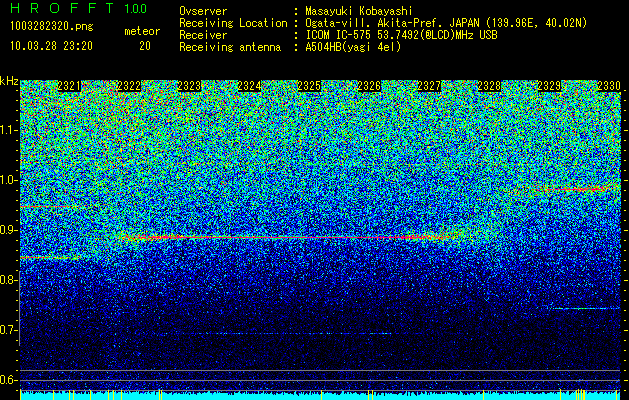This screenshot has width=629, height=400.
Task: Click the 'meteor' count label
Action: point(142,31)
